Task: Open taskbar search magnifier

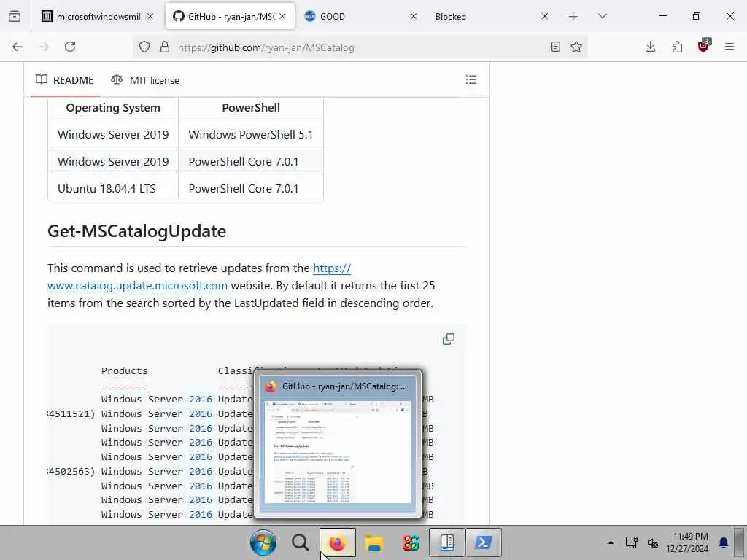Action: pos(300,542)
